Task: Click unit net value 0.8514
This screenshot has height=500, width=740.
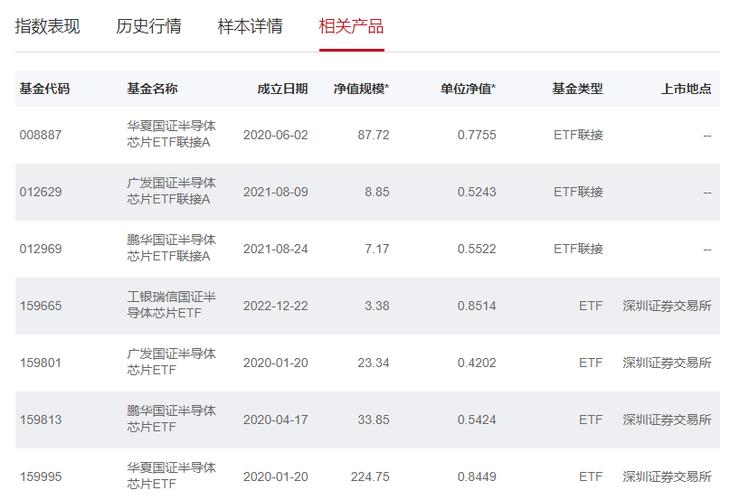Action: click(477, 306)
